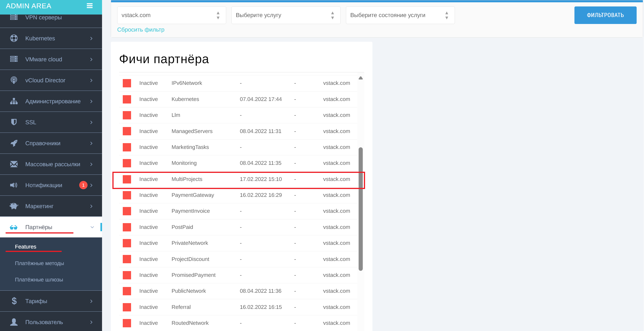The image size is (644, 331).
Task: Click the SSL shield icon
Action: tap(14, 122)
